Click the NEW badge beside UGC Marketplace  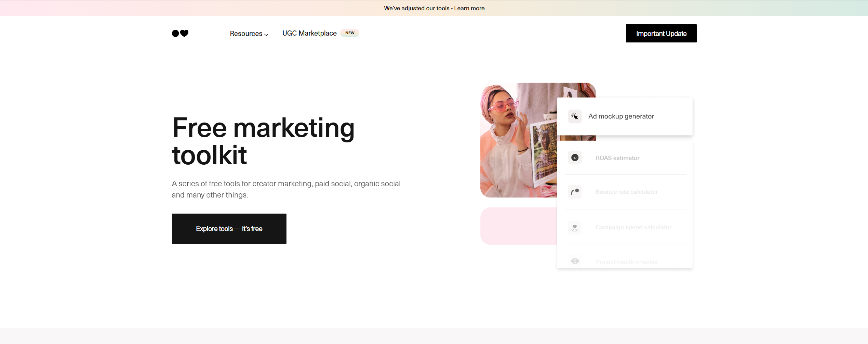[x=350, y=33]
